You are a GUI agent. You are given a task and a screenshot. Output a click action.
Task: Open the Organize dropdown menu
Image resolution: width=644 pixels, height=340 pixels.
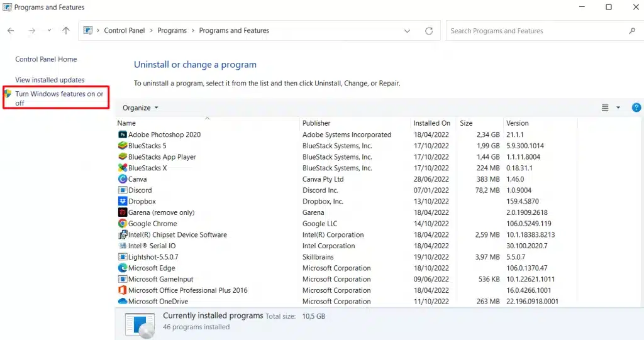[140, 107]
